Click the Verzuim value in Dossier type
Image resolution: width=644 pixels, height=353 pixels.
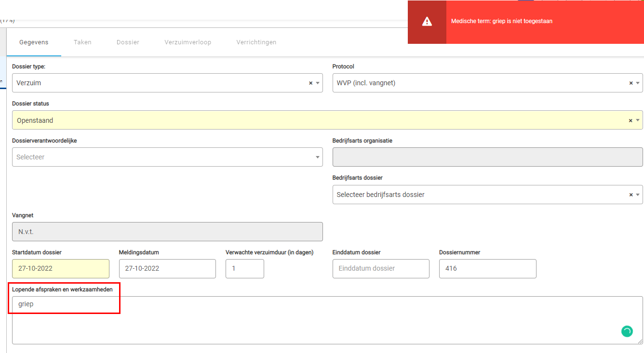tap(29, 83)
